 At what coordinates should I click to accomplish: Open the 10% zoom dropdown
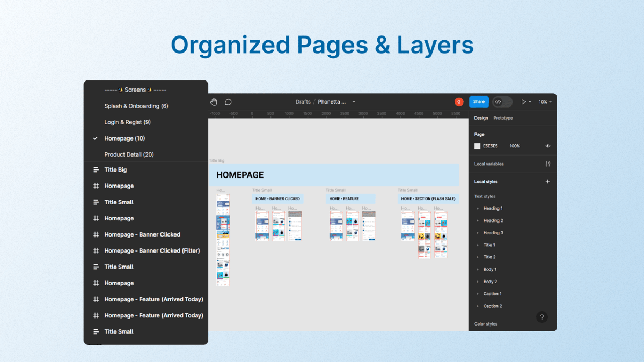(545, 101)
